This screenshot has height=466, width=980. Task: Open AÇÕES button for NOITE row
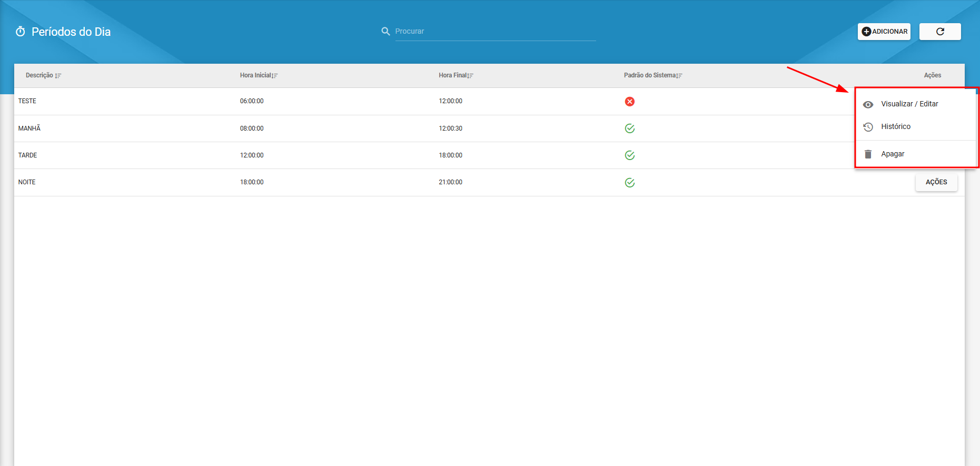tap(936, 182)
